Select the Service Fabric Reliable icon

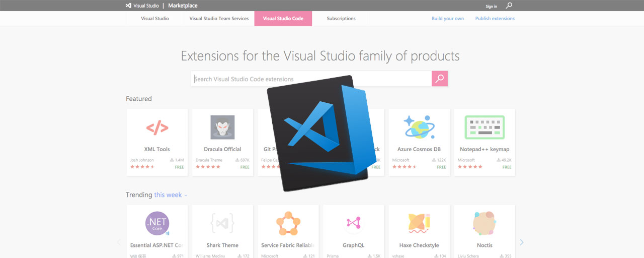coord(288,223)
